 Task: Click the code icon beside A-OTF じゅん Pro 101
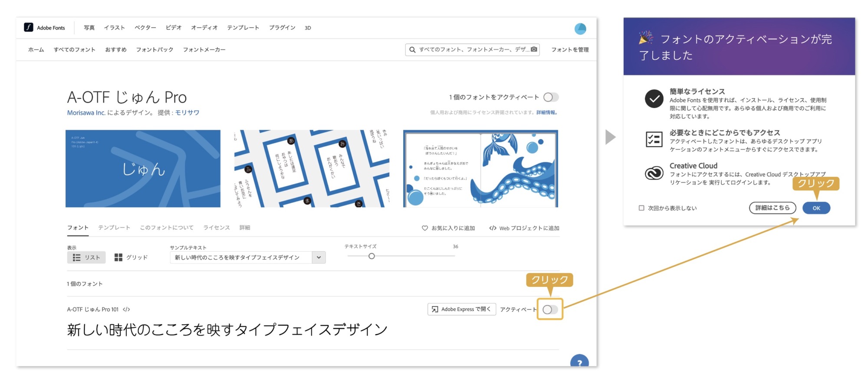coord(126,310)
